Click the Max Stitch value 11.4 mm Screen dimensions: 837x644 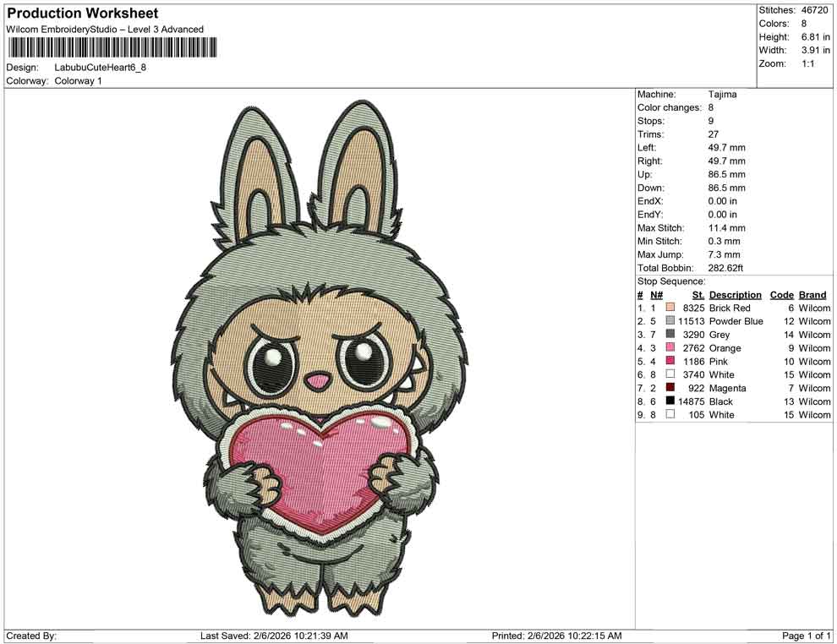click(726, 228)
